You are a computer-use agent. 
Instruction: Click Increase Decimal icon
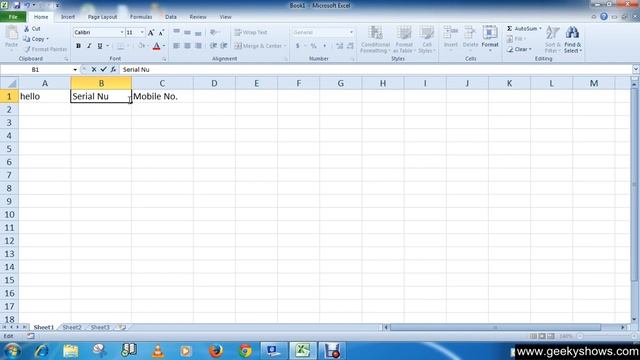click(x=340, y=46)
